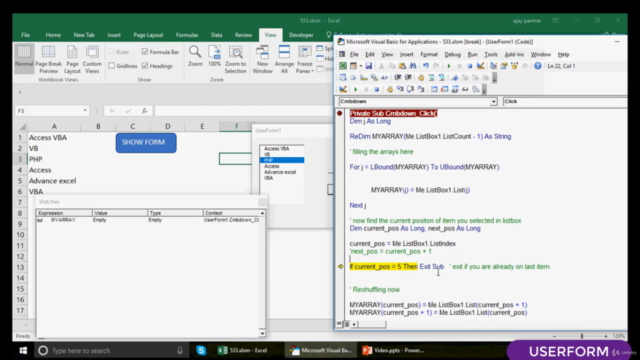This screenshot has width=640, height=360.
Task: Click Step Out on the Debug toolbar
Action: tap(420, 89)
